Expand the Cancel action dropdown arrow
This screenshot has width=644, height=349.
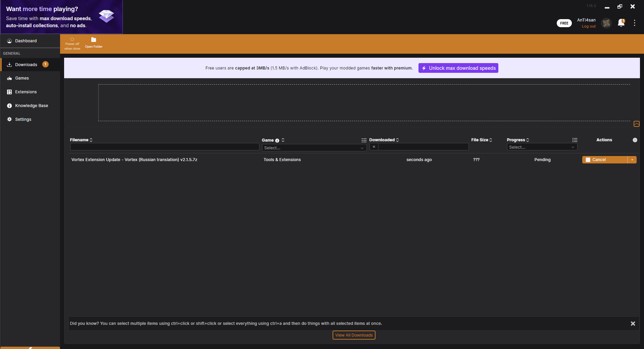[632, 160]
